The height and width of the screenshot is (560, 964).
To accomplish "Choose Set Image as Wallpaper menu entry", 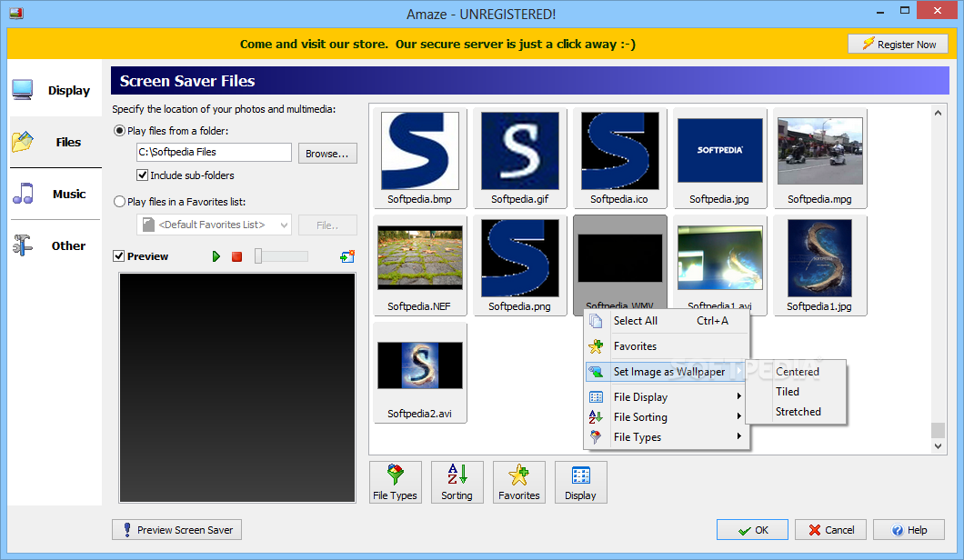I will click(x=667, y=372).
